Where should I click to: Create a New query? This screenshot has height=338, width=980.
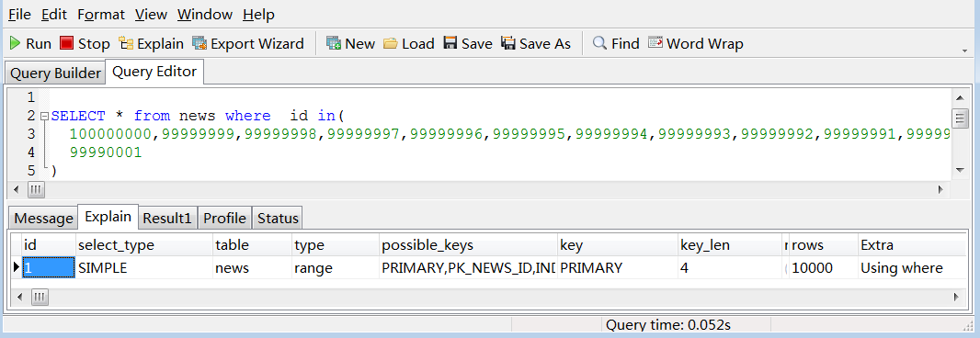350,44
